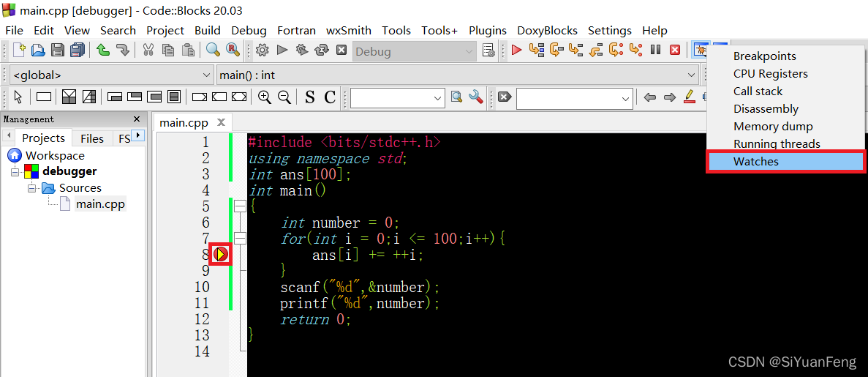This screenshot has height=377, width=868.
Task: Toggle the S source button
Action: [310, 97]
